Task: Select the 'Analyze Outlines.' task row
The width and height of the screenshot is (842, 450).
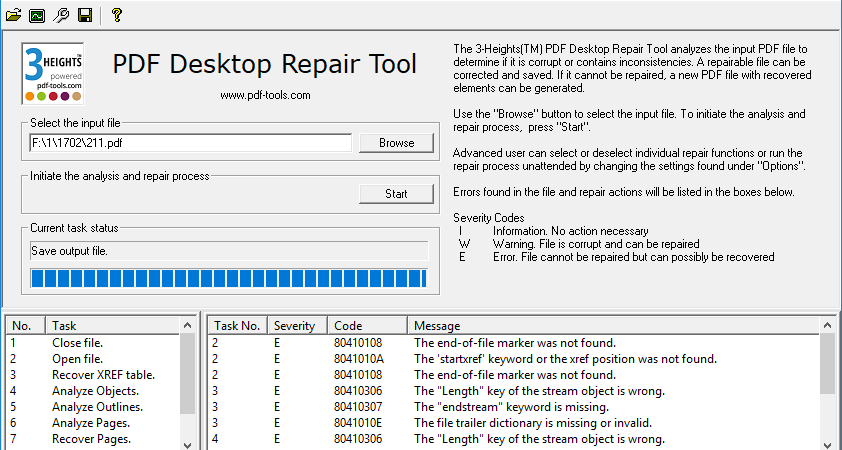Action: point(93,407)
